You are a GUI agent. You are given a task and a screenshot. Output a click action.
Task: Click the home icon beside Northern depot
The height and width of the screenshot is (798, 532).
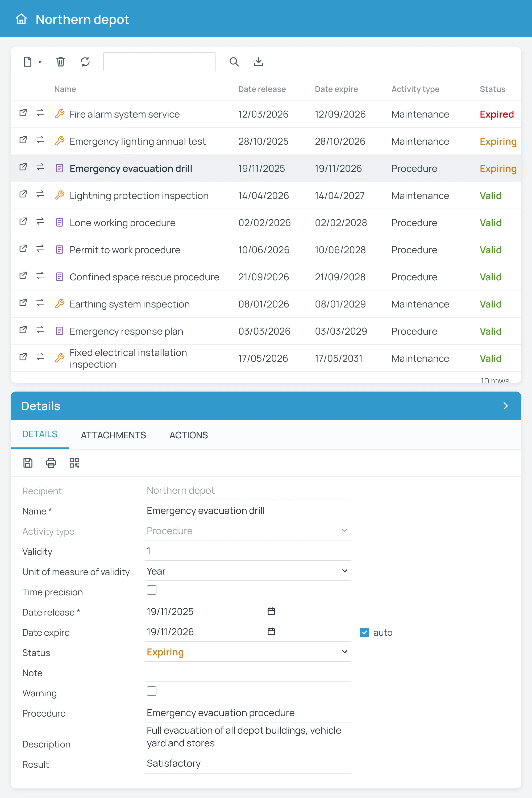(x=21, y=19)
